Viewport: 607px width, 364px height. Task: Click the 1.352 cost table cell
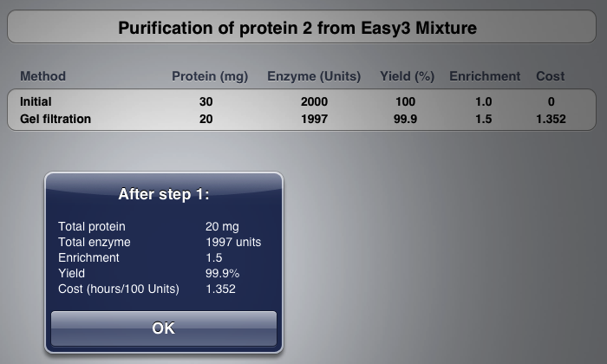click(x=551, y=119)
